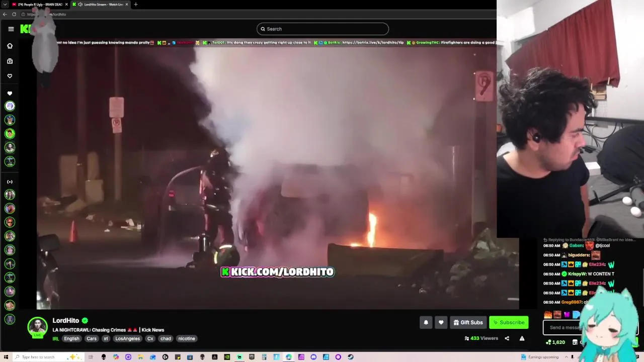Click the green Subscribe button
The image size is (644, 362).
point(509,322)
